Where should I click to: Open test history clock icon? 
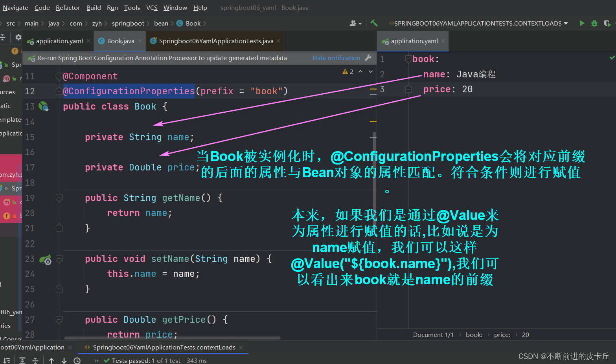[x=77, y=360]
